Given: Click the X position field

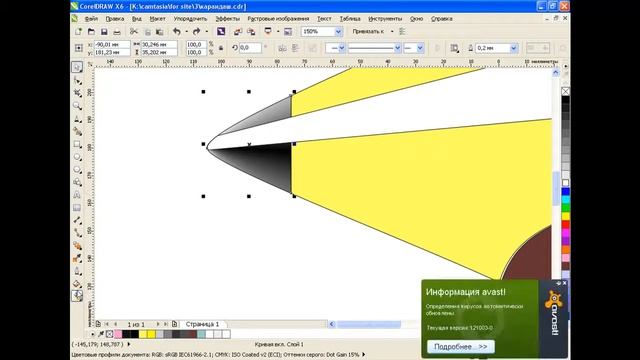Looking at the screenshot, I should point(112,44).
